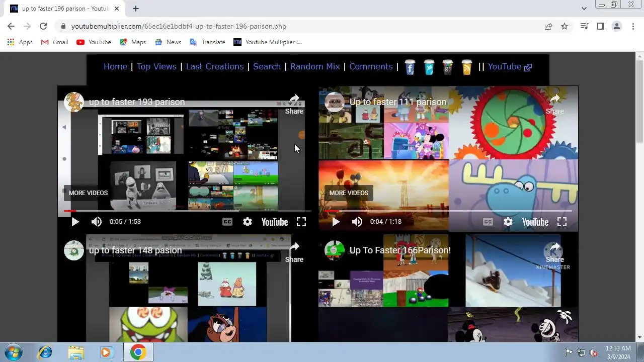Open the Home link
The height and width of the screenshot is (362, 644).
115,66
